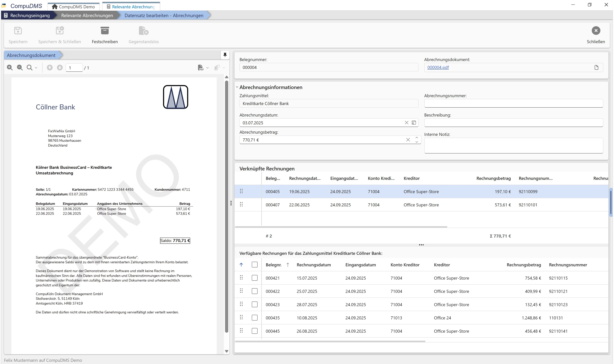The height and width of the screenshot is (364, 614).
Task: Click the zoom out magnifier icon
Action: [x=20, y=67]
